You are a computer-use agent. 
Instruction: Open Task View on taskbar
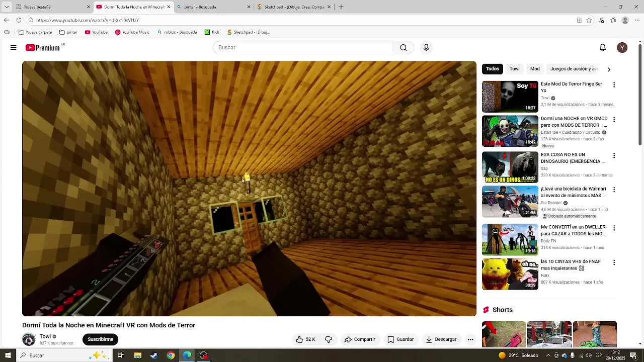pyautogui.click(x=121, y=355)
